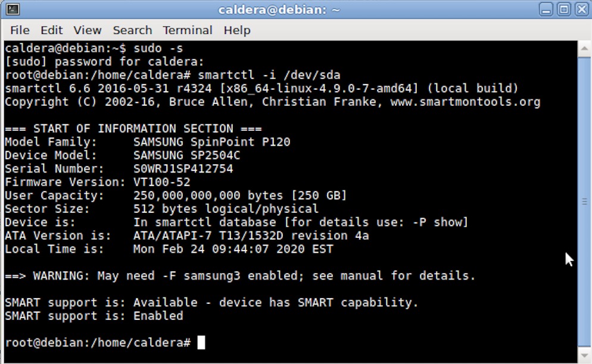
Task: Click the cursor block at the last prompt
Action: pyautogui.click(x=201, y=342)
